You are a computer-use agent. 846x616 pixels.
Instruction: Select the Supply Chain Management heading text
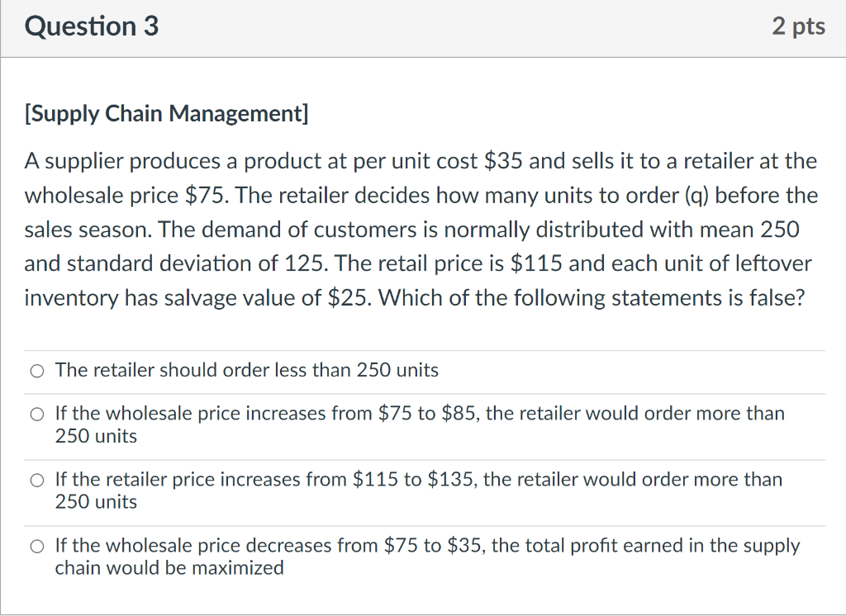point(165,114)
